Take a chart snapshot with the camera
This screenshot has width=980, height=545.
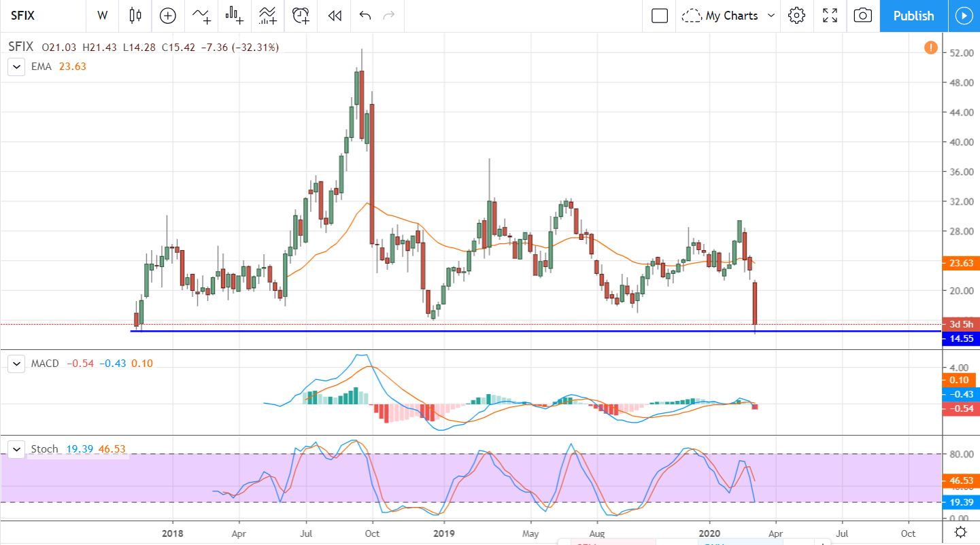[862, 16]
